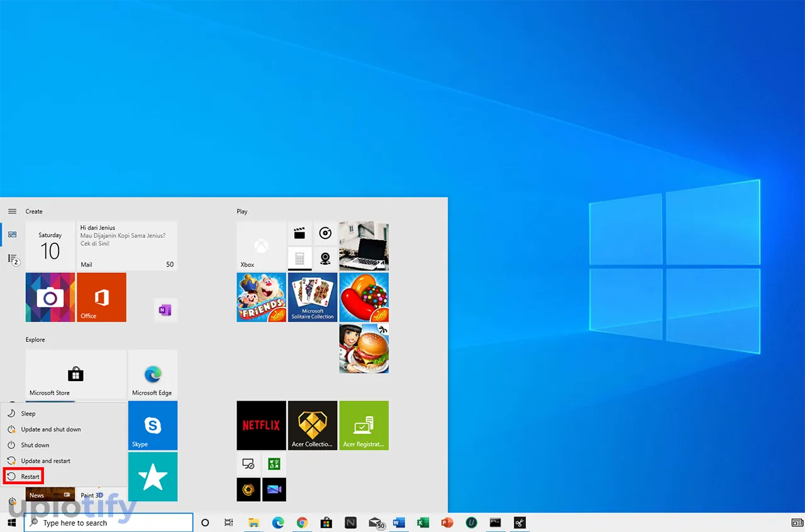Open the Acer Collection tile
The image size is (805, 532).
point(313,426)
